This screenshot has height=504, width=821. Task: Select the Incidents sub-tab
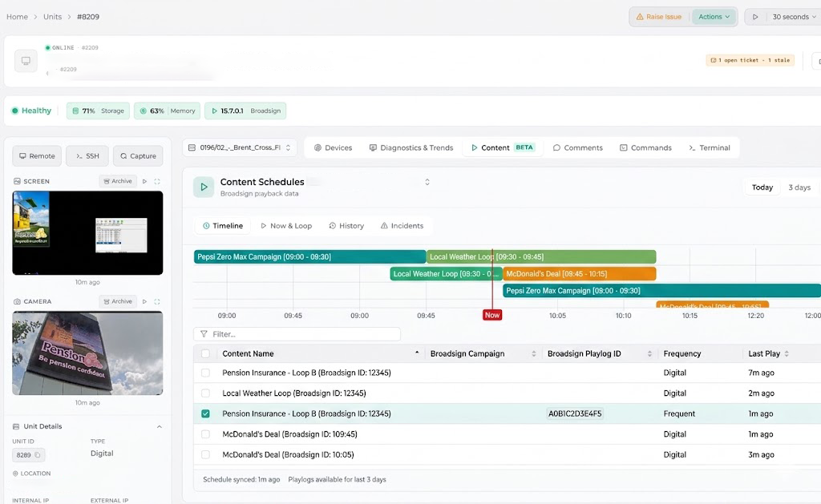pyautogui.click(x=402, y=226)
